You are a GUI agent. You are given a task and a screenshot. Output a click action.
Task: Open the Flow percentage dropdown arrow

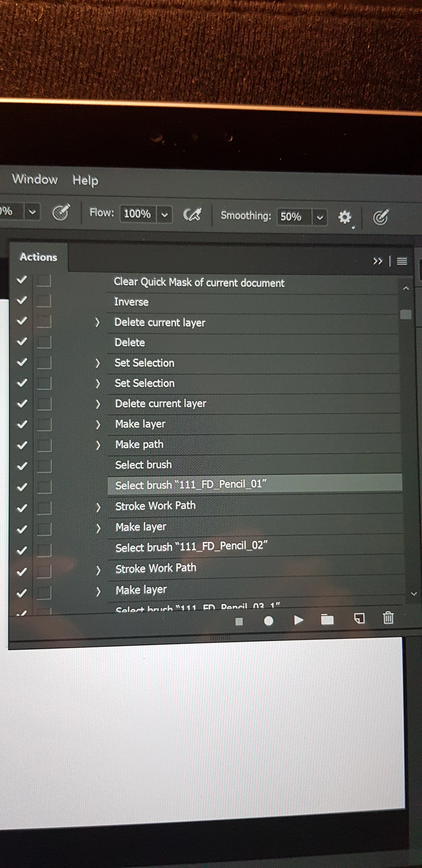coord(164,215)
